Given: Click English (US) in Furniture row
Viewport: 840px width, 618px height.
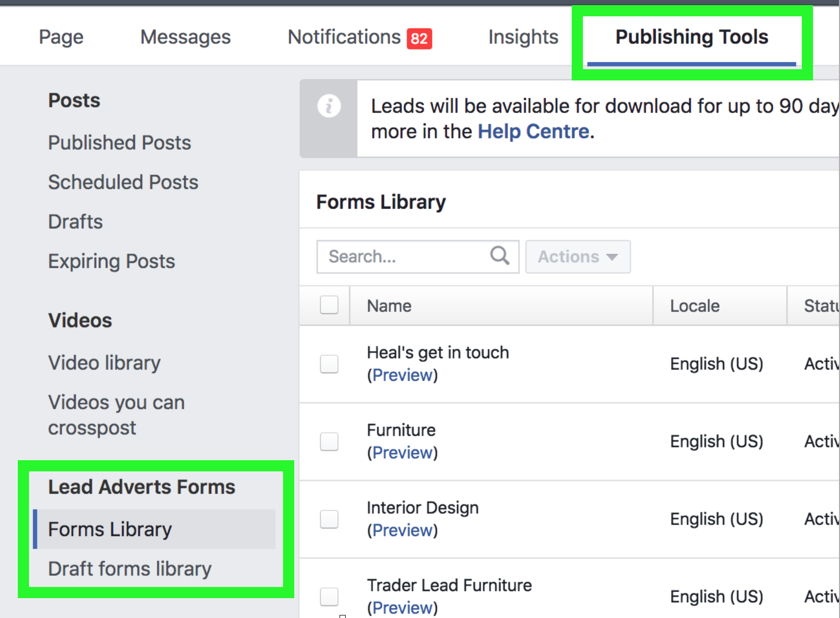Looking at the screenshot, I should click(717, 441).
